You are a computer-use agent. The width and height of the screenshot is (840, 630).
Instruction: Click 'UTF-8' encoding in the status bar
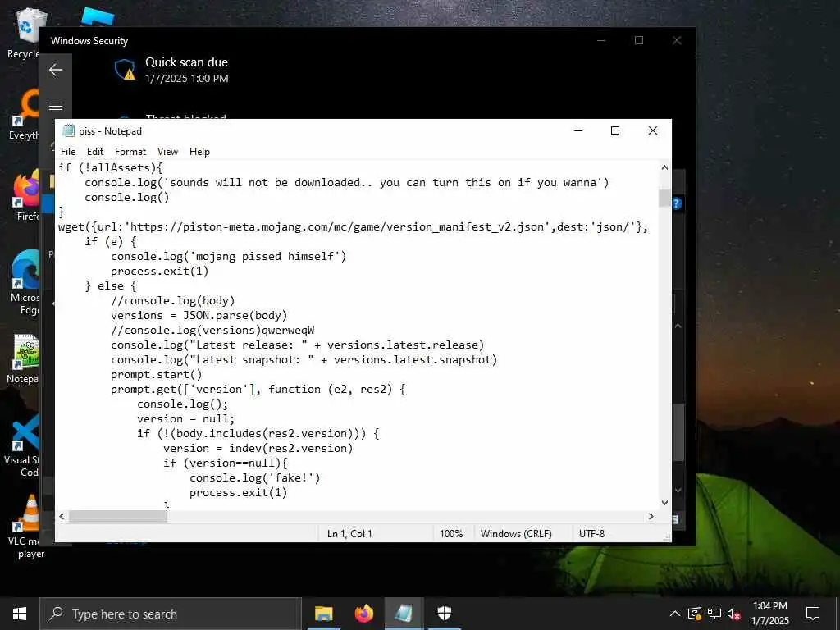point(591,533)
